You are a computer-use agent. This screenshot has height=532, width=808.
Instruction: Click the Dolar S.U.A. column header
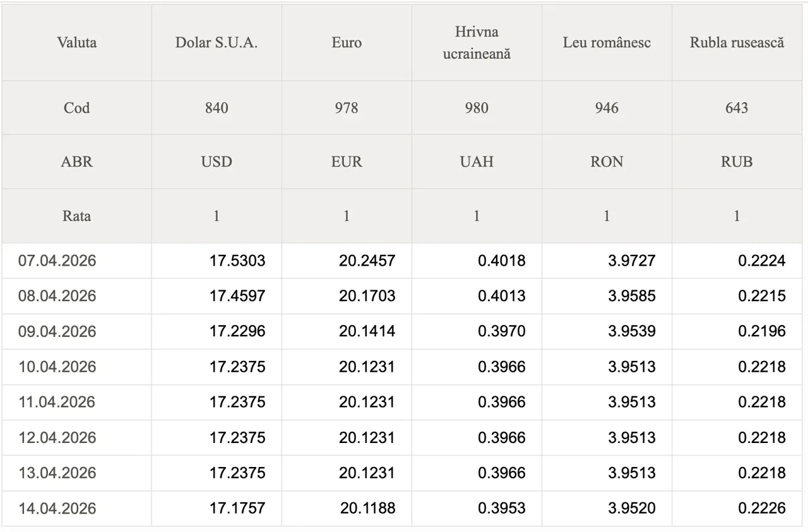(x=217, y=43)
